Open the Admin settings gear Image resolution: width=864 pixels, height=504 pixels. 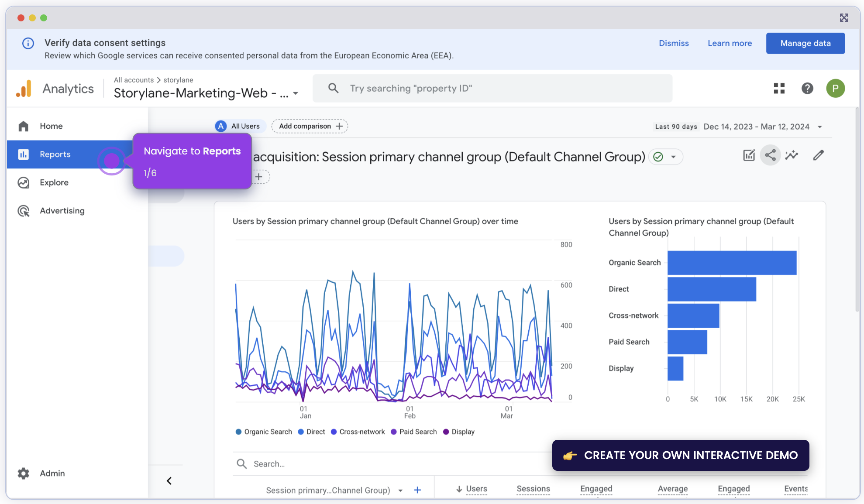click(x=23, y=473)
